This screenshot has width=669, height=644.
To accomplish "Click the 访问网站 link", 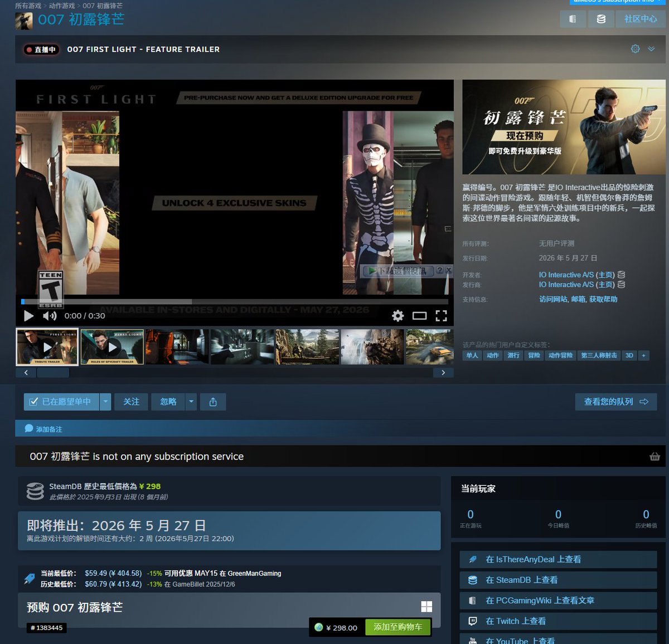I will [553, 299].
